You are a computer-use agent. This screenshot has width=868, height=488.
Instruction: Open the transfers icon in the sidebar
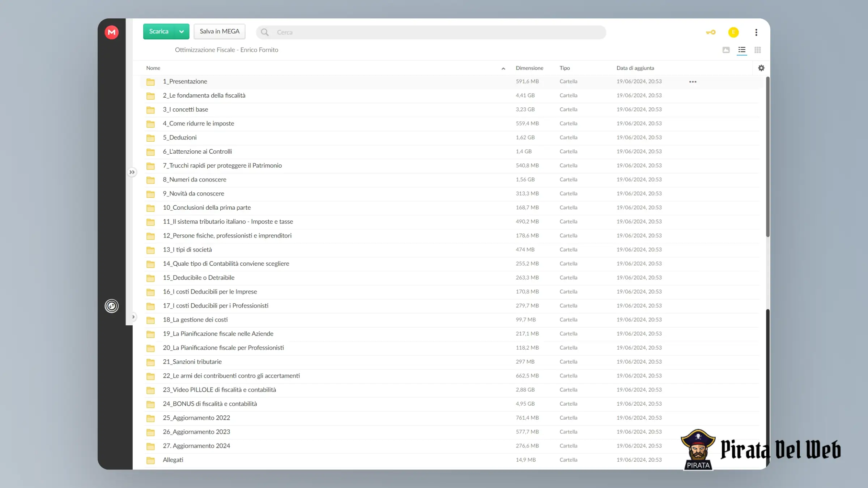point(111,306)
